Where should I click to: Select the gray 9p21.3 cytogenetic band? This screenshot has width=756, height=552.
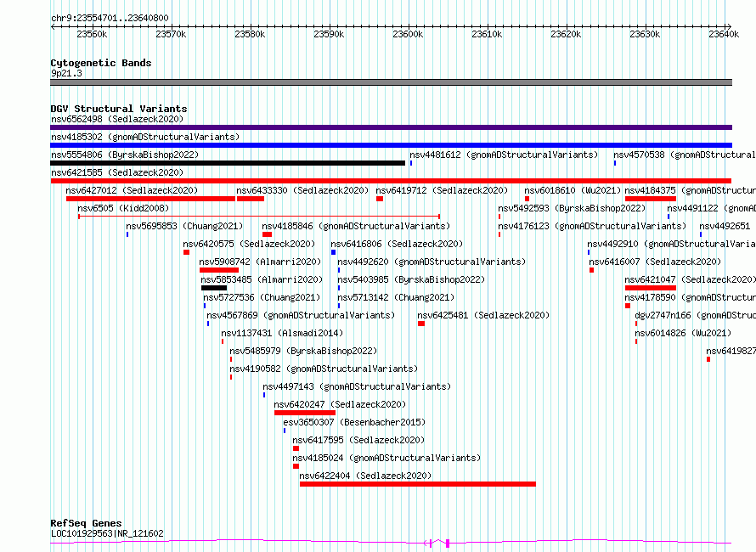click(391, 82)
